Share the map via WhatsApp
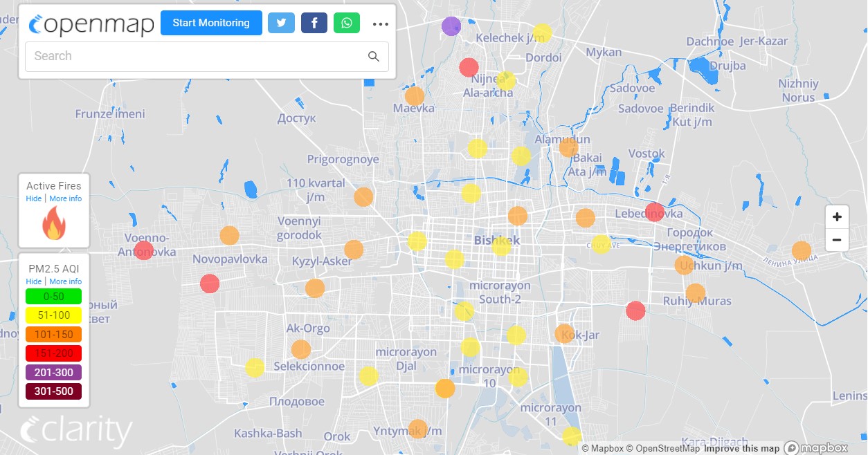Image resolution: width=868 pixels, height=455 pixels. coord(347,23)
